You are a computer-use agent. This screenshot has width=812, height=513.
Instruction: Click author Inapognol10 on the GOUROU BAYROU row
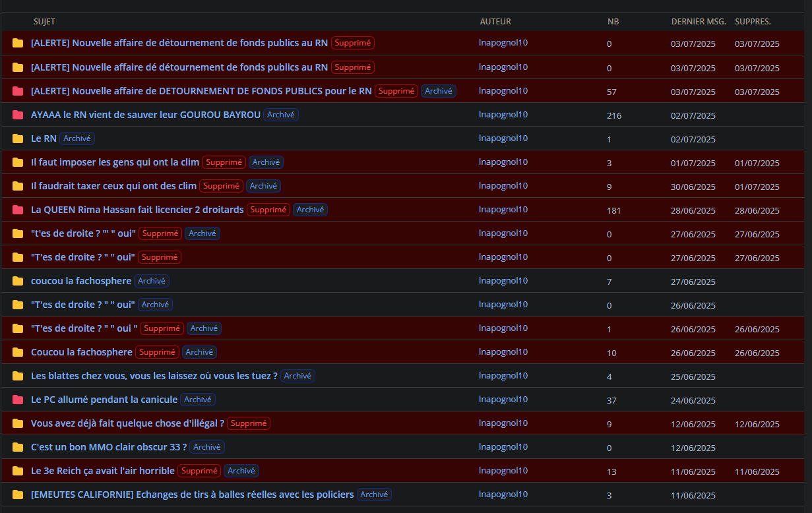tap(503, 115)
